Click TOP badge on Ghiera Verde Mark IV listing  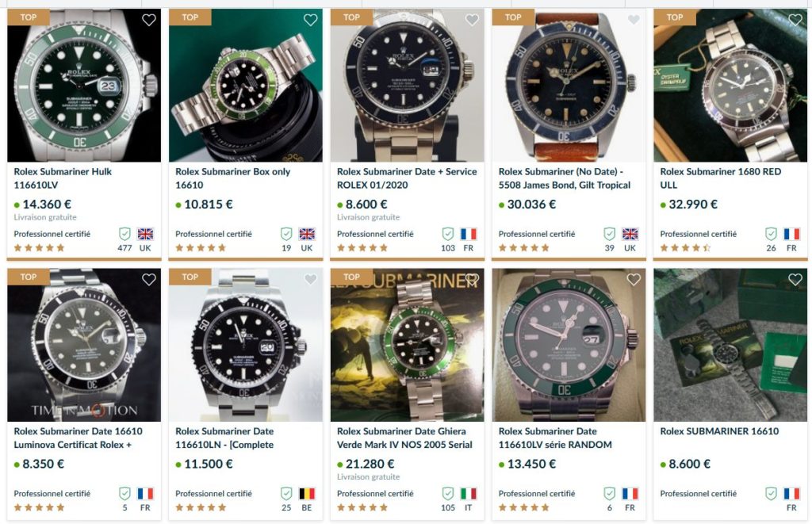[351, 277]
